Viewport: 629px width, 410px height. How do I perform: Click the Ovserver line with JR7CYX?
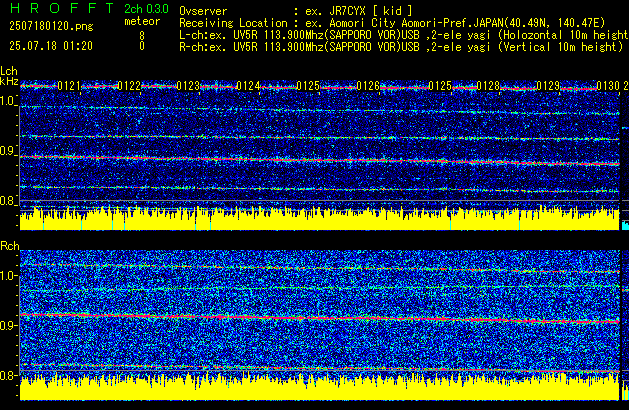point(296,11)
